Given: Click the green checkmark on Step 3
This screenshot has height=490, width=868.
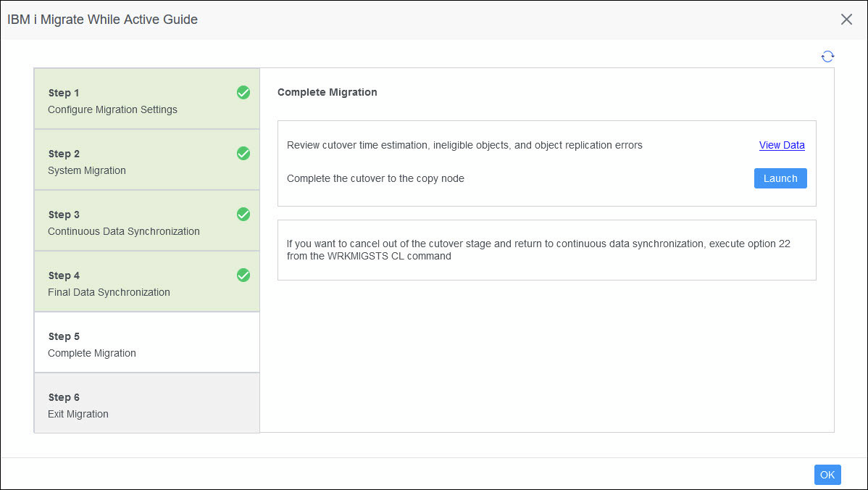Looking at the screenshot, I should pyautogui.click(x=243, y=215).
